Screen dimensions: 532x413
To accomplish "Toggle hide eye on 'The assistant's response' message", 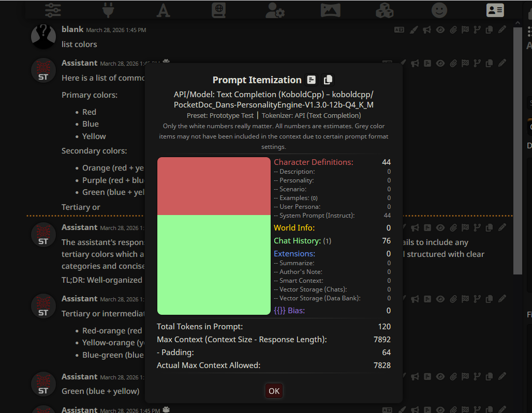I will [440, 227].
